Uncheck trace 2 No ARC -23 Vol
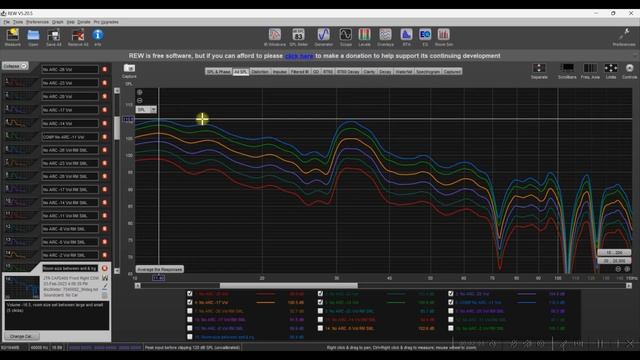This screenshot has height=360, width=640. coord(320,293)
